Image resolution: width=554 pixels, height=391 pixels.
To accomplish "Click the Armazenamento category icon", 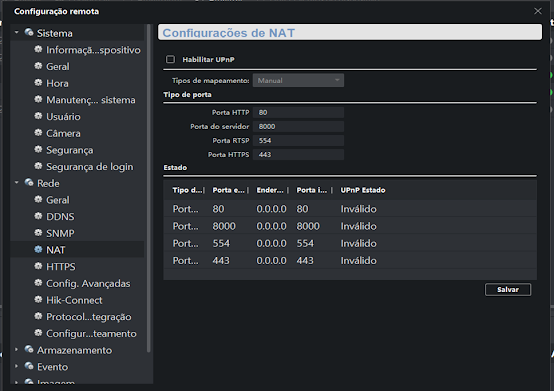I will 29,349.
